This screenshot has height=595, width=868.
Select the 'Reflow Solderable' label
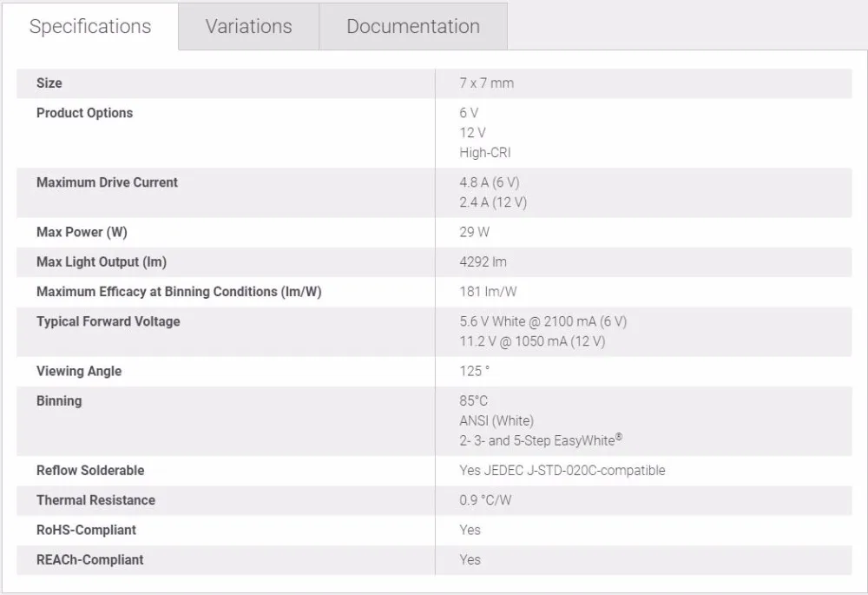[90, 470]
